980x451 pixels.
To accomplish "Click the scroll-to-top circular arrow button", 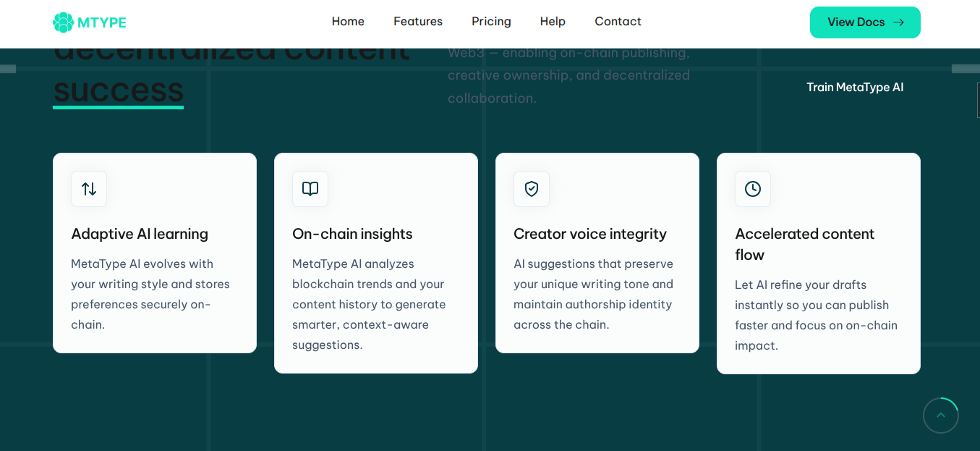I will pyautogui.click(x=940, y=416).
